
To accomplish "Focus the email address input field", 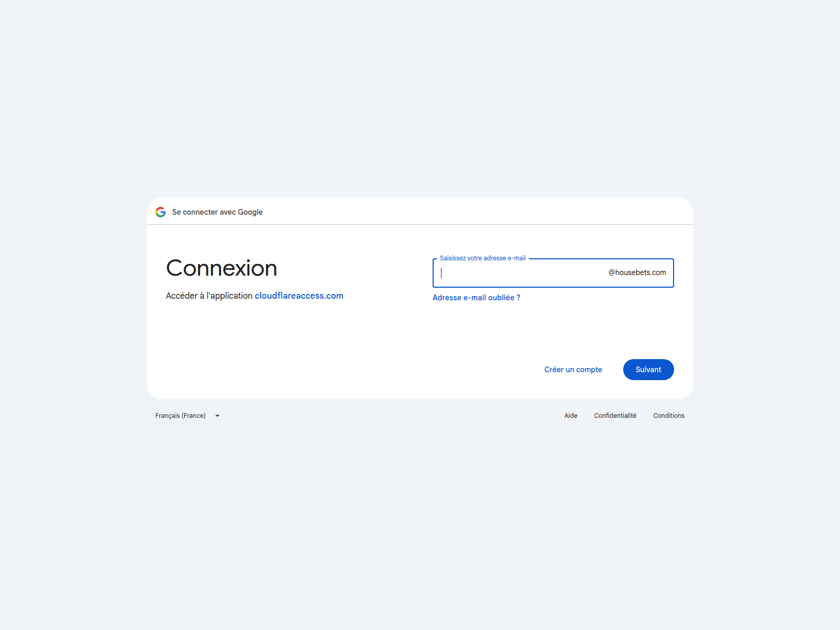I will click(x=553, y=273).
